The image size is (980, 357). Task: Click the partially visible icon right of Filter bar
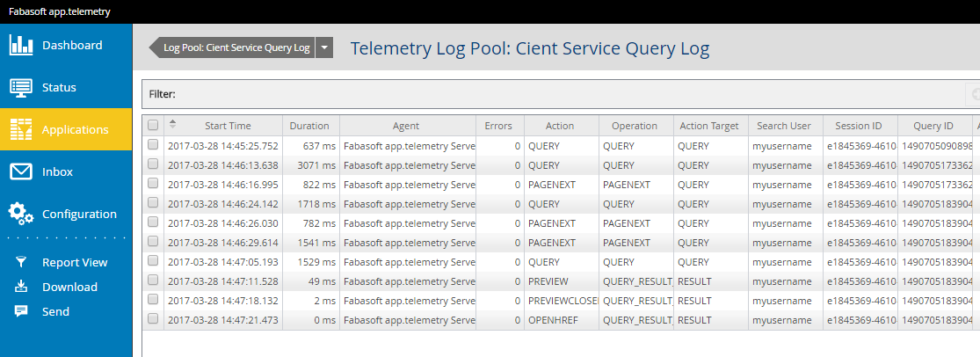[x=973, y=94]
